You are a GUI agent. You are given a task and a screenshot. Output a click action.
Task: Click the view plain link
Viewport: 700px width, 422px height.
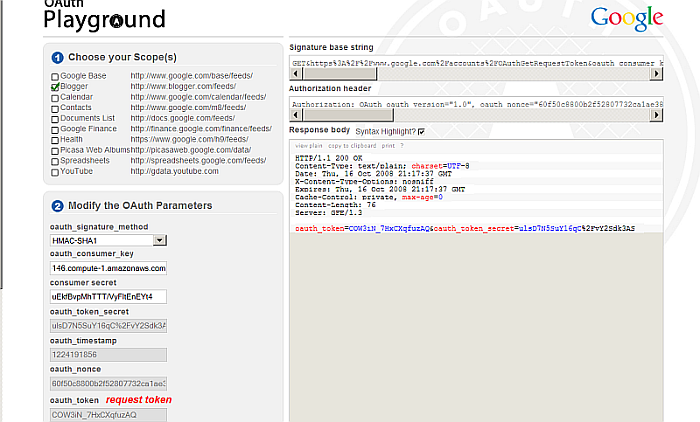(308, 146)
